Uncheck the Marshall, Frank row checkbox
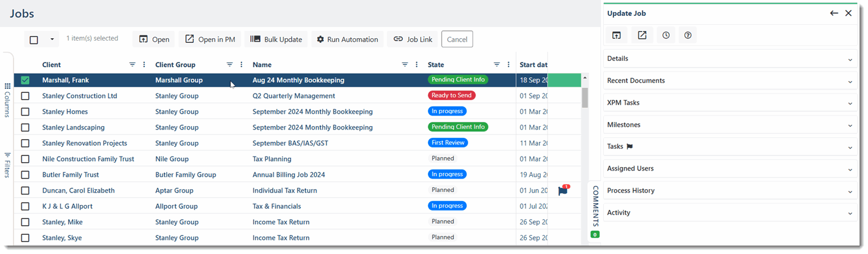 (25, 80)
